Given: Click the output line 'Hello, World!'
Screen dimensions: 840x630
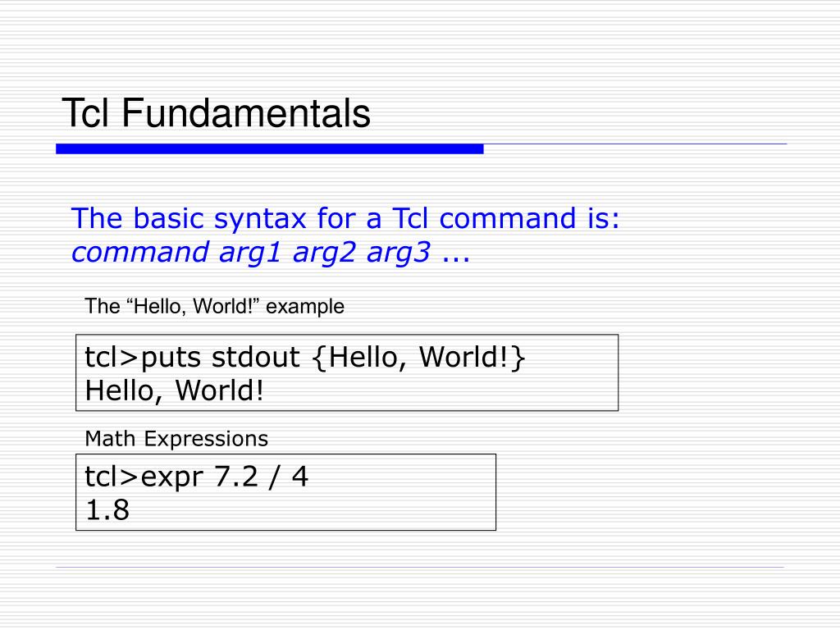Looking at the screenshot, I should [x=175, y=390].
